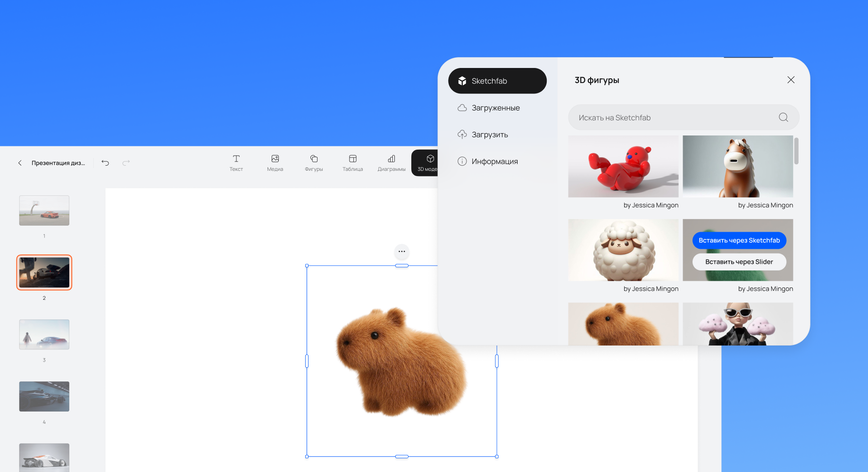
Task: Go back using the left chevron
Action: pos(20,163)
